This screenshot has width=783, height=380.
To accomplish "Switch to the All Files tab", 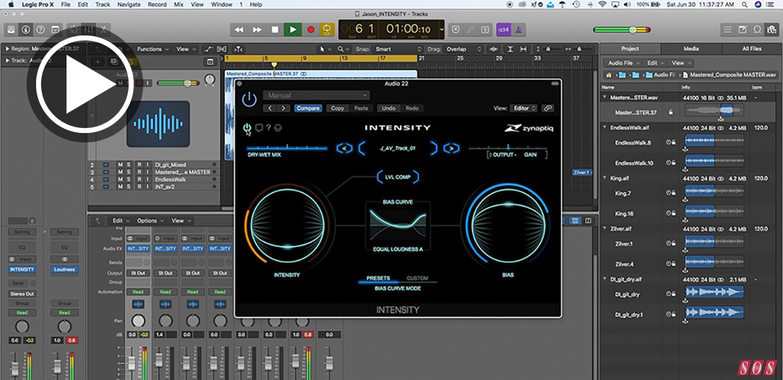I will [752, 49].
